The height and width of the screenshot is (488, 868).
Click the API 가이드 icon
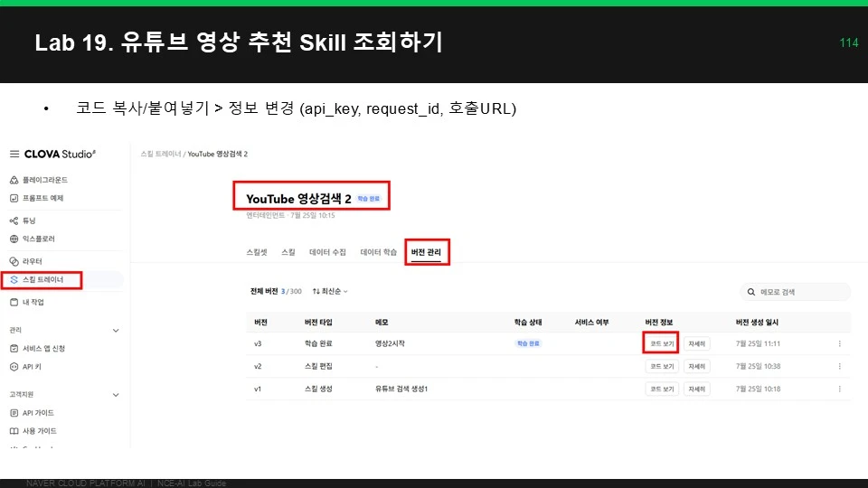[14, 413]
